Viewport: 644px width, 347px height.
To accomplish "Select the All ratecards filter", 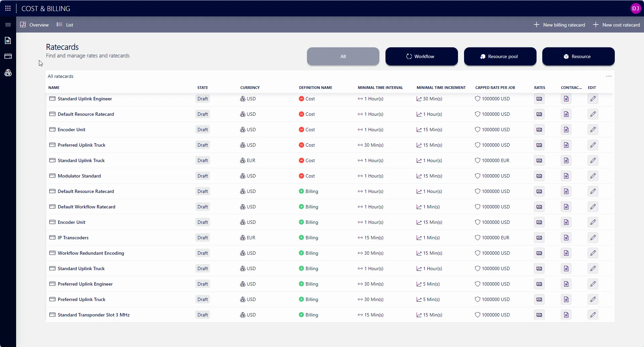I will [343, 56].
